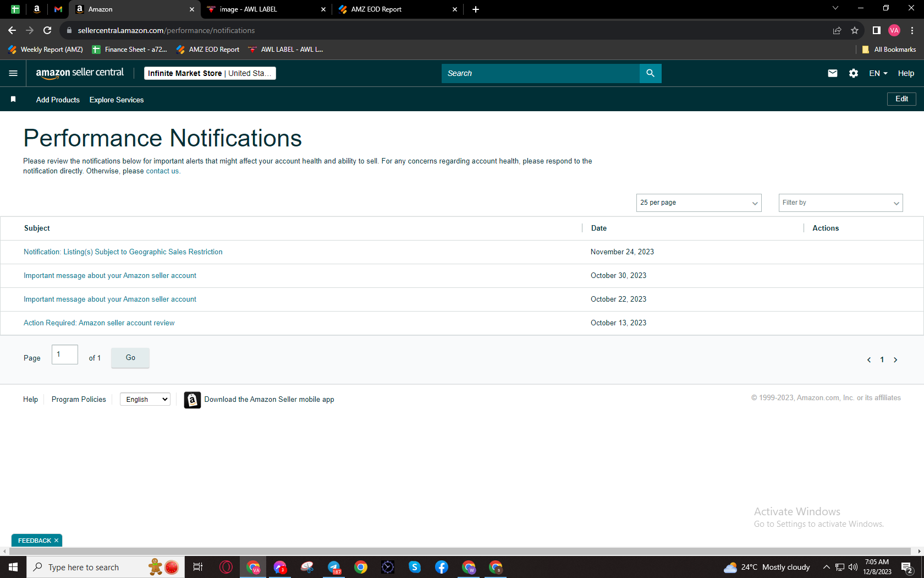The image size is (924, 578).
Task: Open the EN language dropdown
Action: coord(878,73)
